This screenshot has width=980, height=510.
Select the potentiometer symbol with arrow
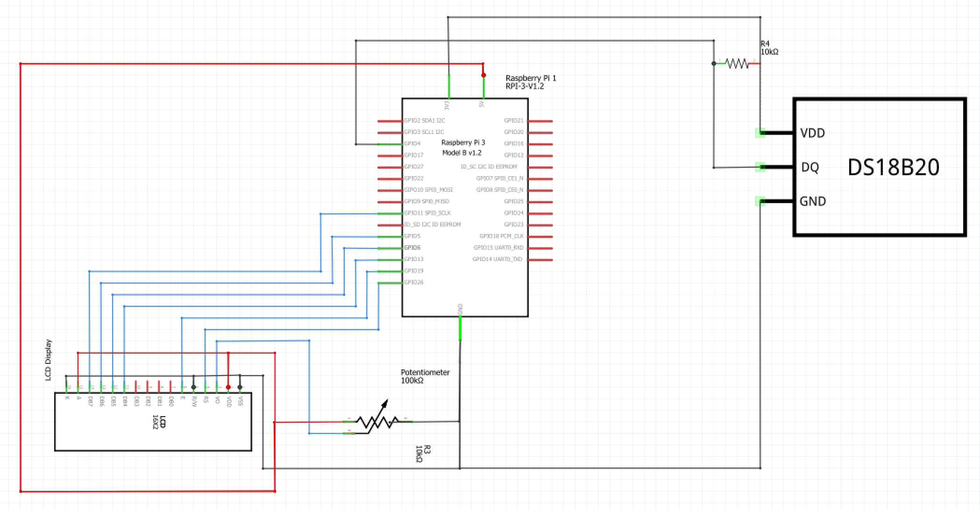(377, 418)
